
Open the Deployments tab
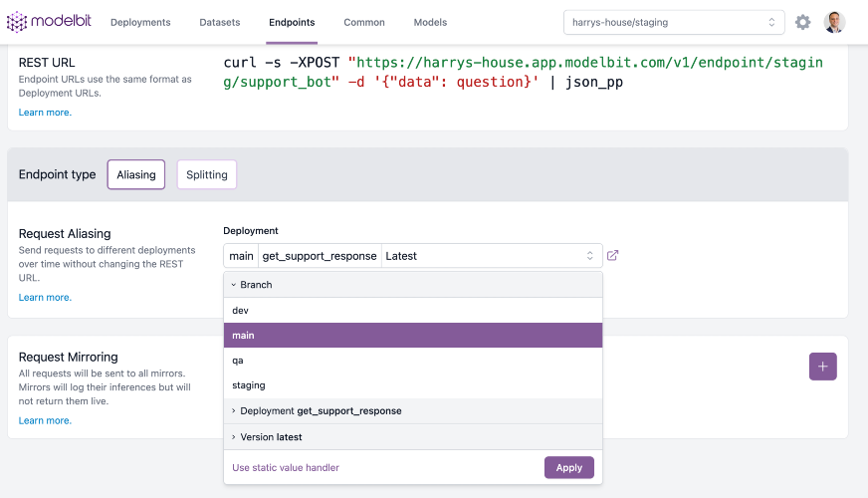pos(140,22)
